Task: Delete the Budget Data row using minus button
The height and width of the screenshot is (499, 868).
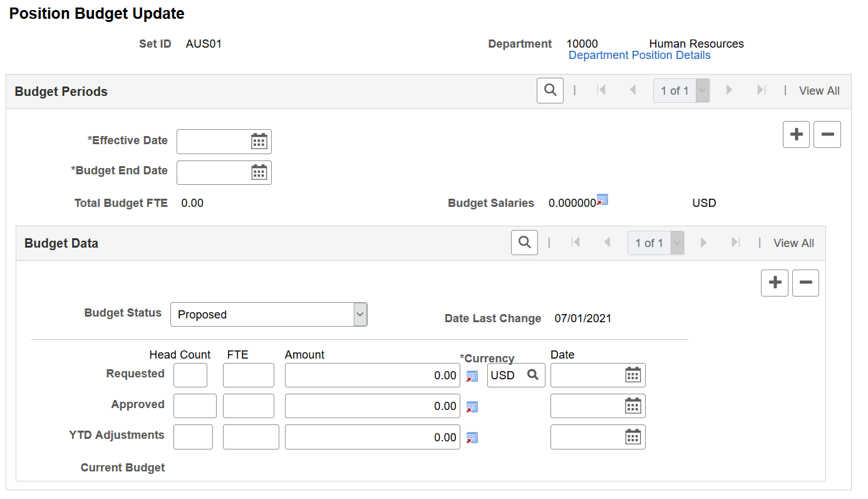Action: pyautogui.click(x=805, y=283)
